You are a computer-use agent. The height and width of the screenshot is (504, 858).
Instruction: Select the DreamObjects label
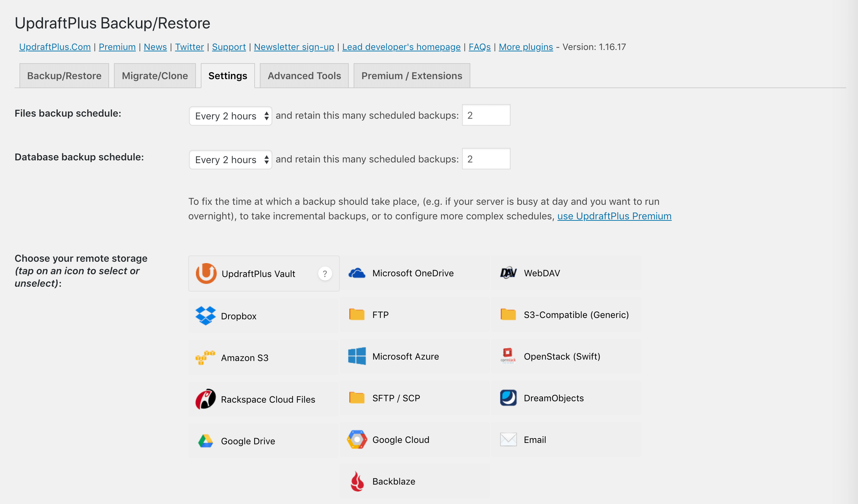pyautogui.click(x=554, y=398)
